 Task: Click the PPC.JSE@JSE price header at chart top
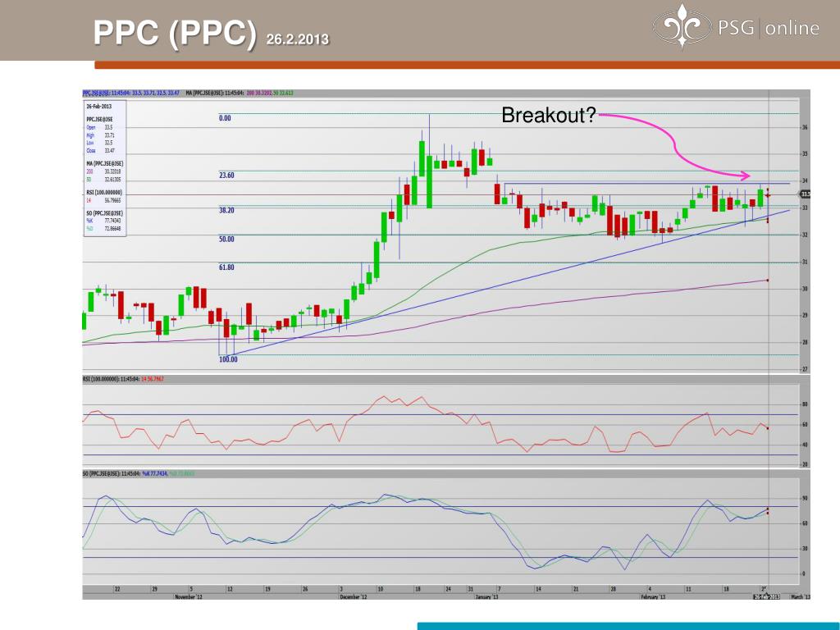pyautogui.click(x=131, y=93)
